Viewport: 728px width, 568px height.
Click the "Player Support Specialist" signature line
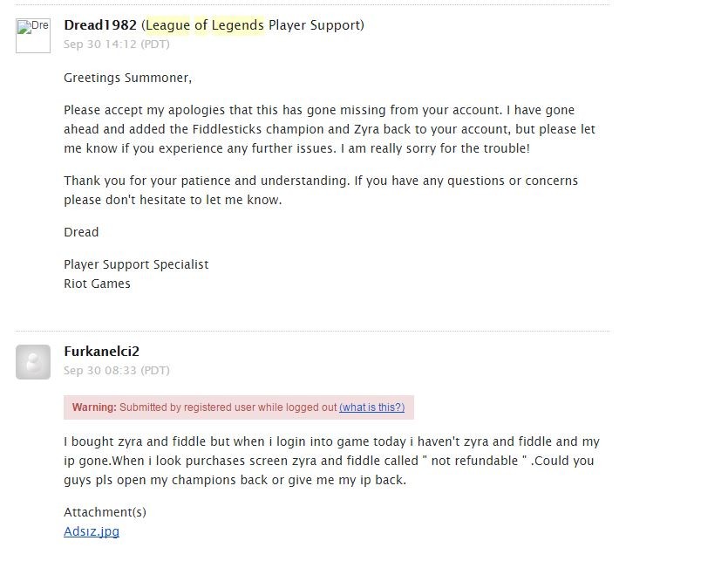(136, 264)
